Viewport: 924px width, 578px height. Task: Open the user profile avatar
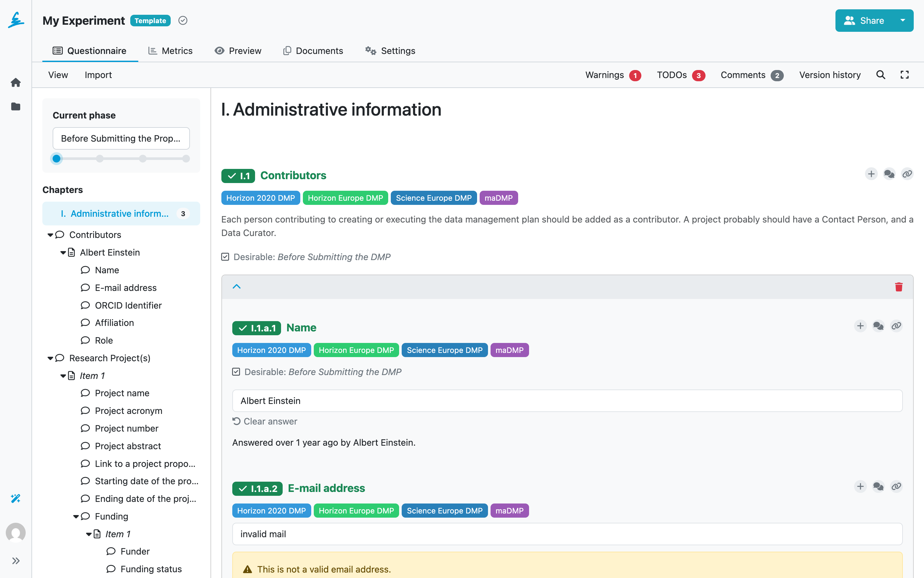click(x=16, y=532)
